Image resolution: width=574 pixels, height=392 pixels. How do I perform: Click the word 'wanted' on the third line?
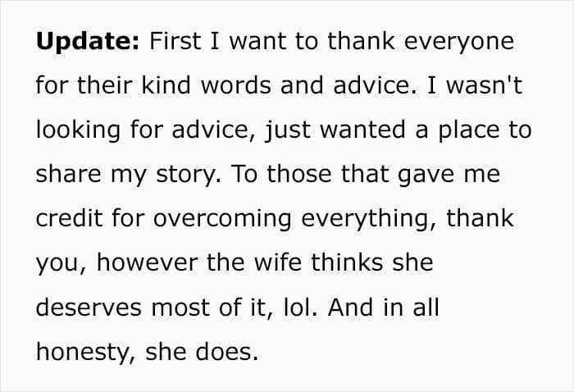click(362, 130)
